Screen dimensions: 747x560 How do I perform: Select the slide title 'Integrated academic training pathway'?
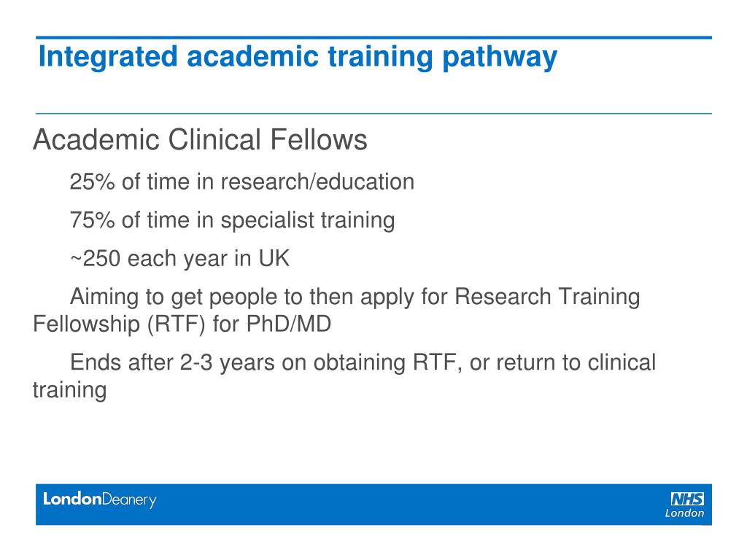pos(298,57)
